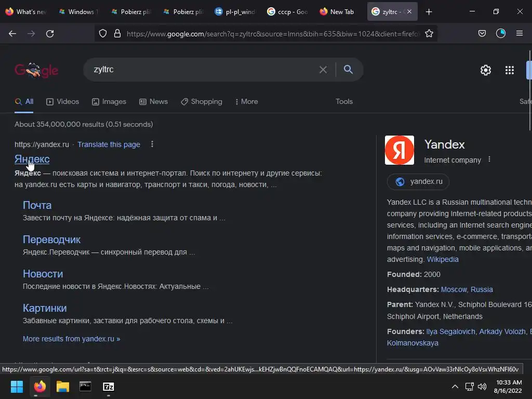This screenshot has height=399, width=532.
Task: Click the forward navigation arrow
Action: pos(31,34)
